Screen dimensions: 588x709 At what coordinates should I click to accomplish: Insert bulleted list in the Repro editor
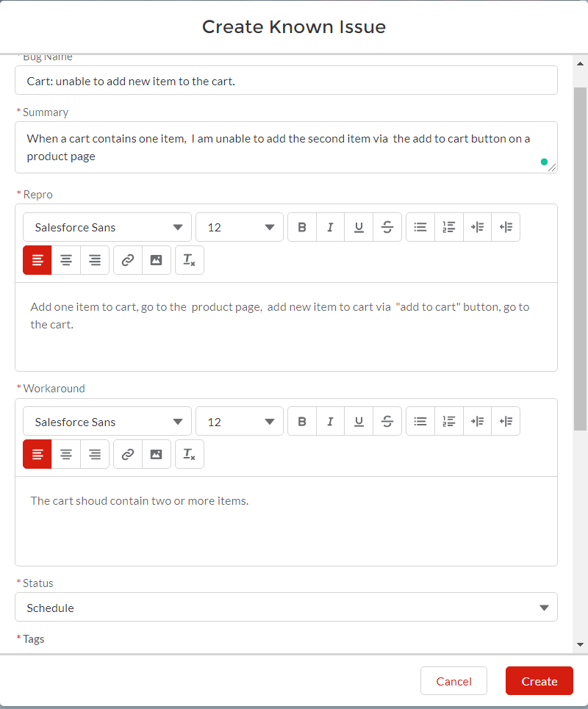click(420, 227)
